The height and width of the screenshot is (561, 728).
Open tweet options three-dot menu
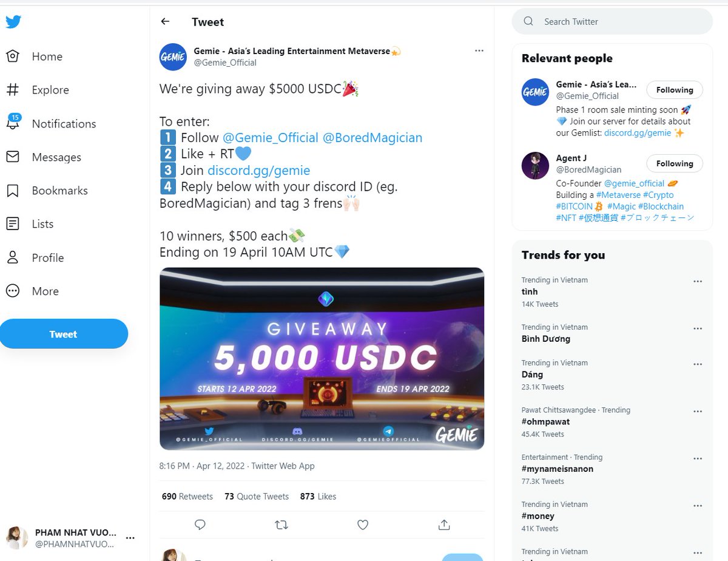tap(479, 50)
